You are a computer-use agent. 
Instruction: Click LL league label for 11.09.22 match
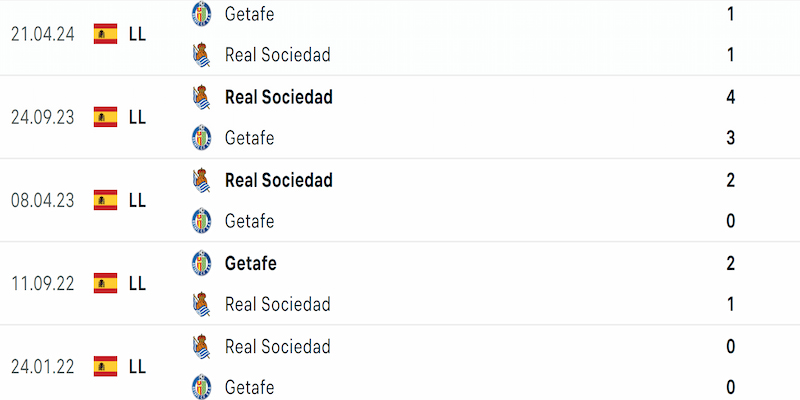[x=137, y=283]
